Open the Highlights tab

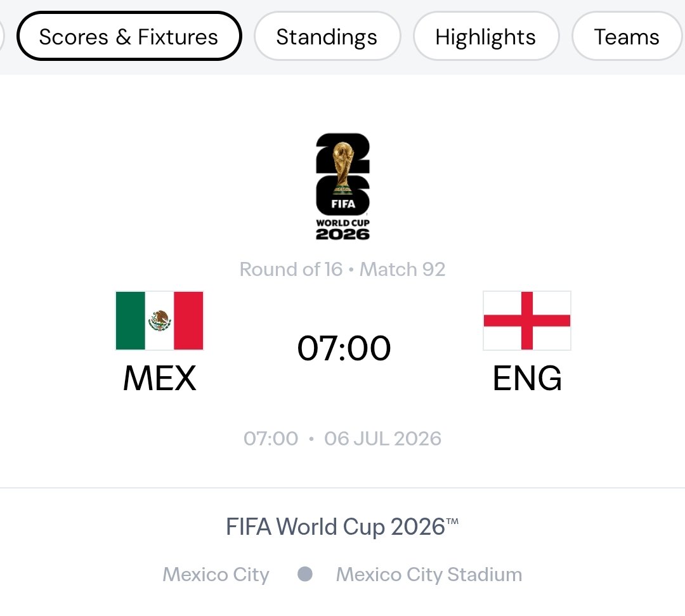(x=485, y=36)
